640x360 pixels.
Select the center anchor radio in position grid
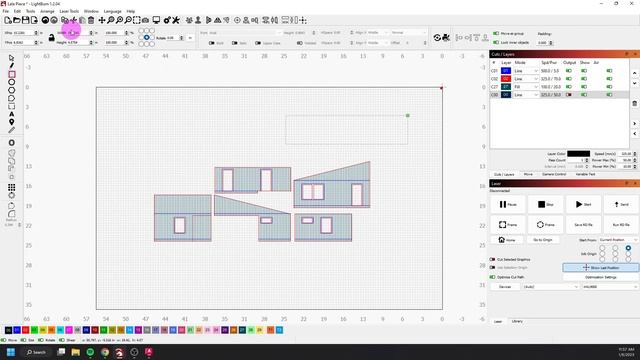click(x=147, y=38)
